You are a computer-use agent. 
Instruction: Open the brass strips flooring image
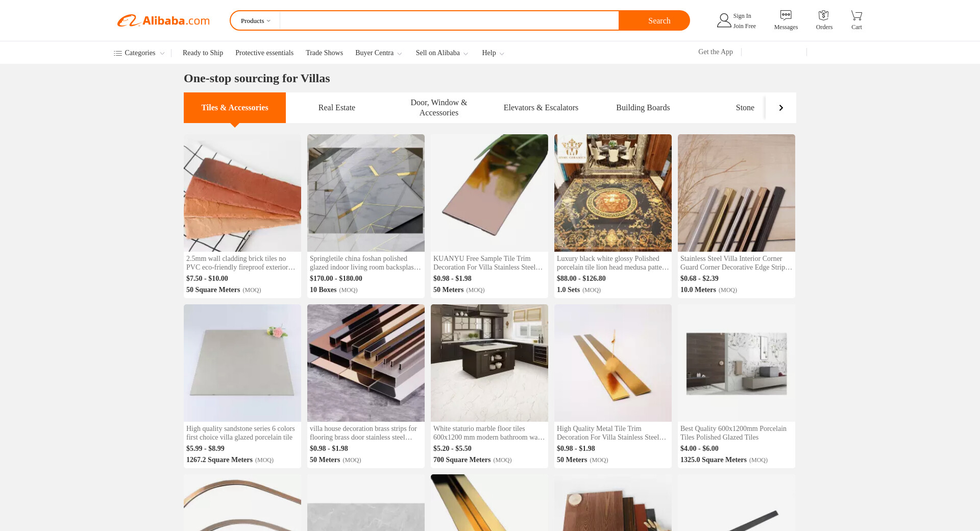coord(366,363)
